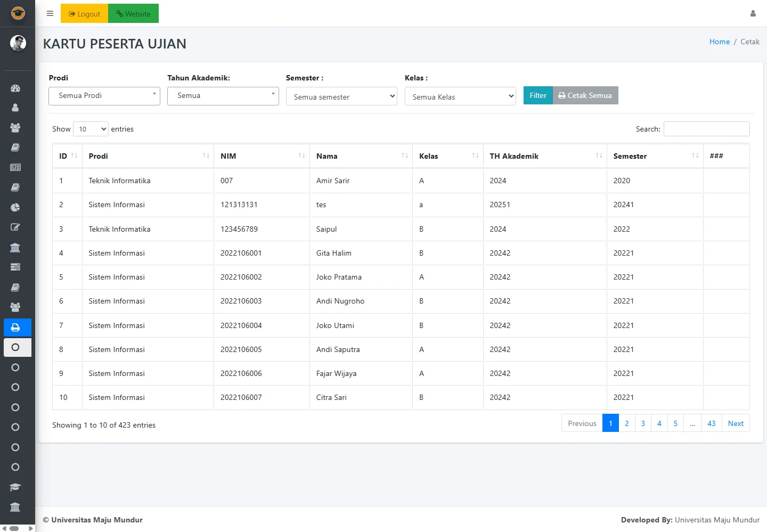Click the Home breadcrumb link

pyautogui.click(x=719, y=42)
